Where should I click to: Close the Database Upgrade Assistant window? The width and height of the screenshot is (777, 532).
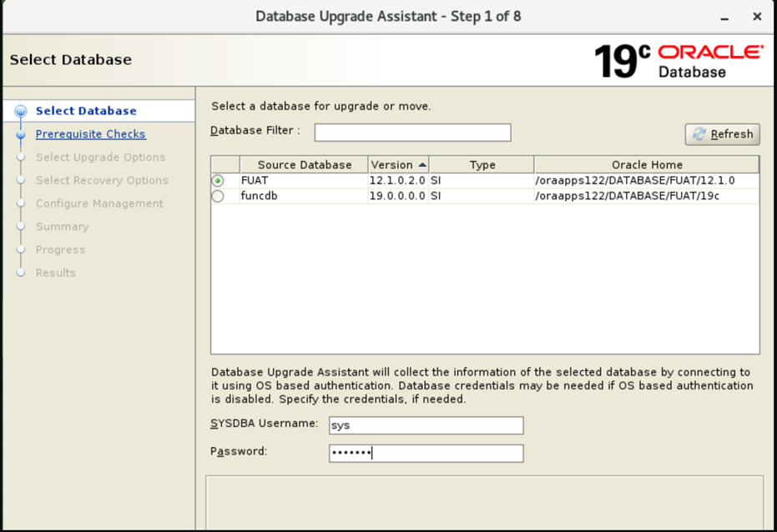tap(757, 17)
